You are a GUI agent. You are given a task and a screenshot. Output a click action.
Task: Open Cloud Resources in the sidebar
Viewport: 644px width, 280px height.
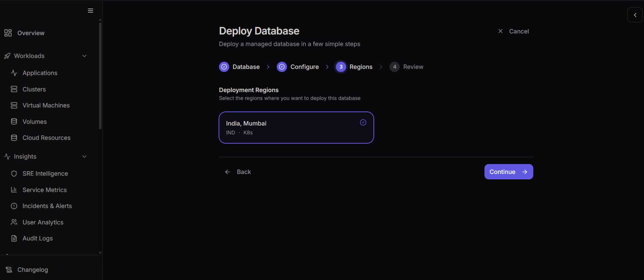click(x=46, y=138)
